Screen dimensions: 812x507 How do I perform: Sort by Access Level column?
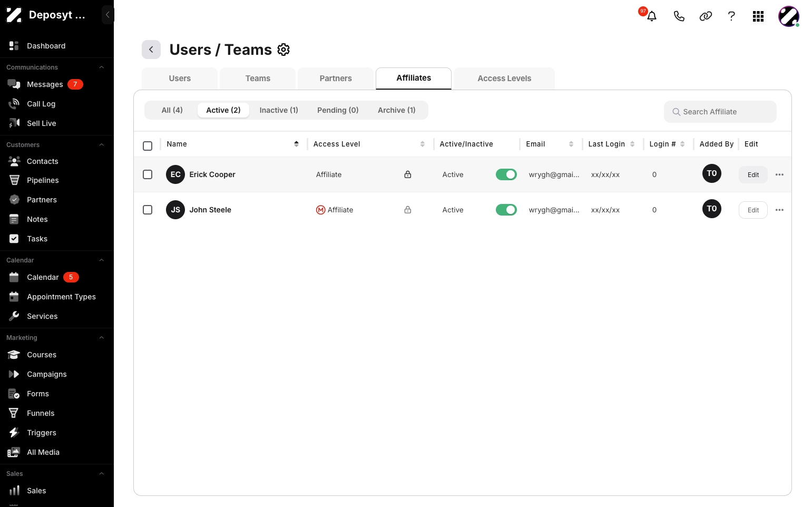[x=422, y=144]
